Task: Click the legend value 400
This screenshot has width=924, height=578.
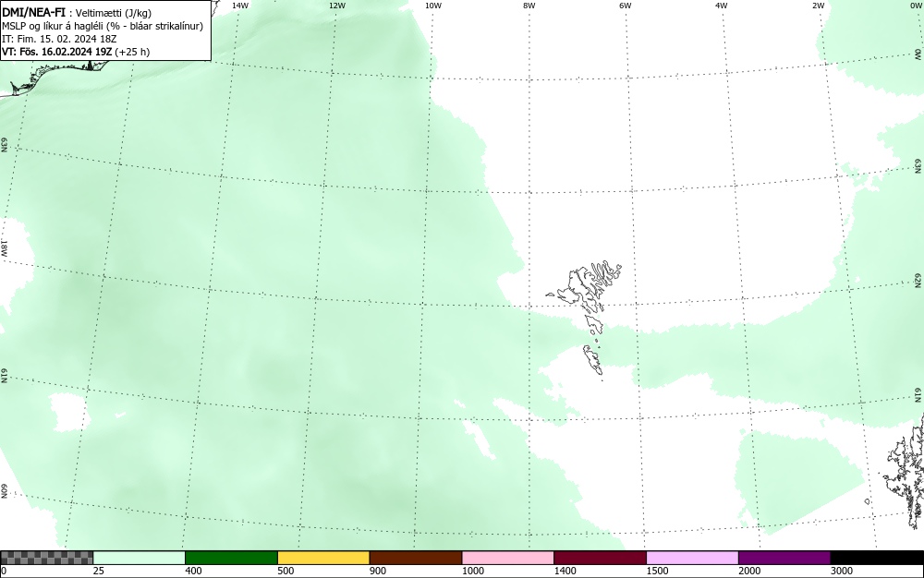Action: click(193, 571)
